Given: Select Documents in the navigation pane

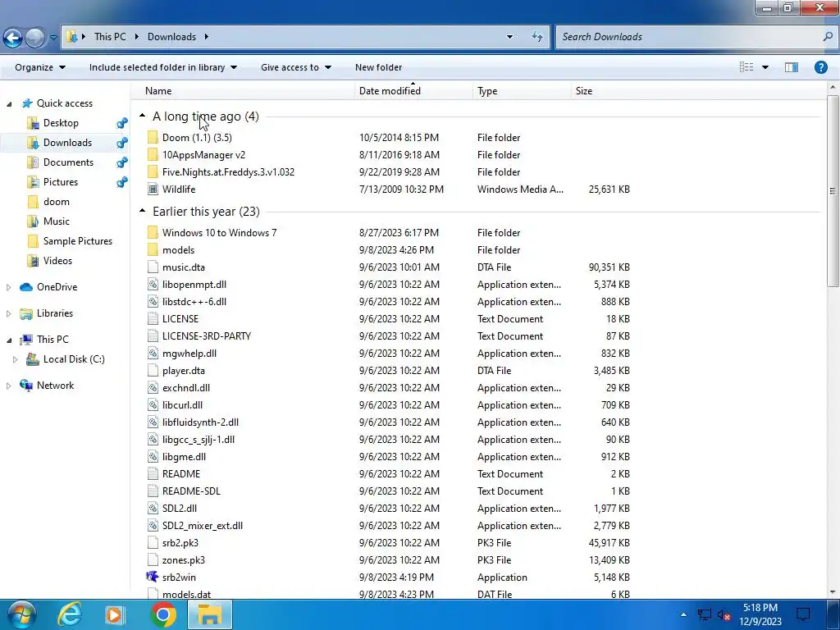Looking at the screenshot, I should [x=68, y=162].
